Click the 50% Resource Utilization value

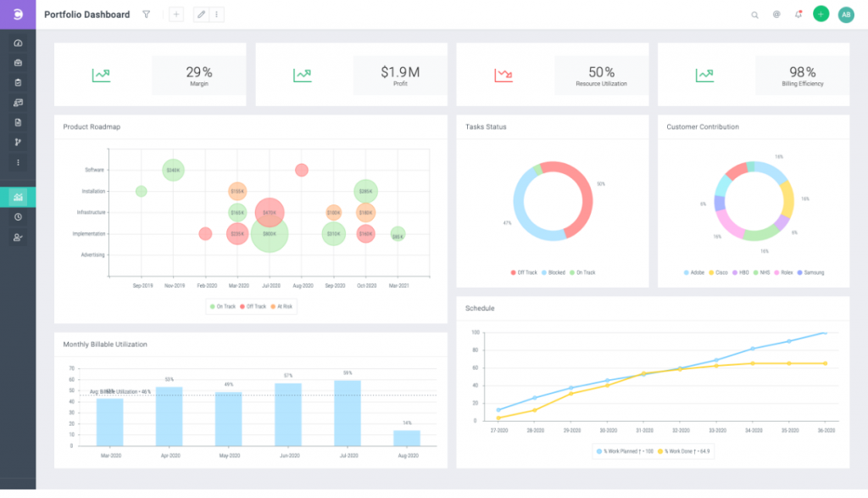601,72
